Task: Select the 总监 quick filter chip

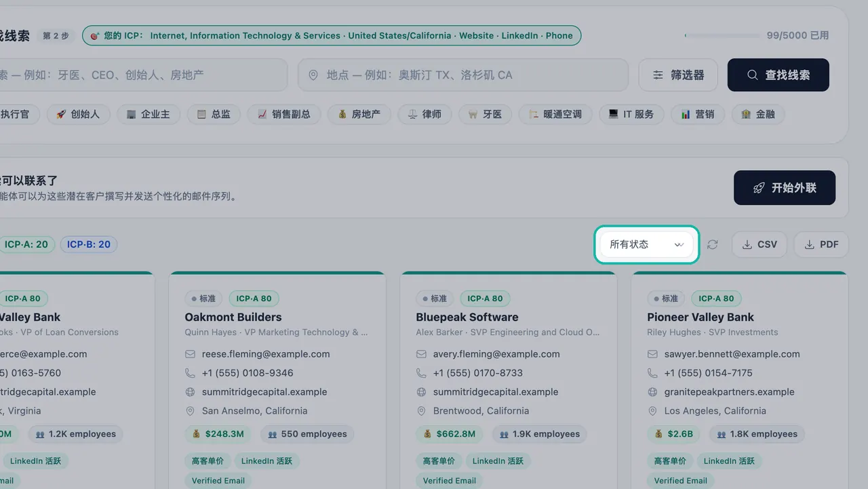Action: (x=214, y=114)
